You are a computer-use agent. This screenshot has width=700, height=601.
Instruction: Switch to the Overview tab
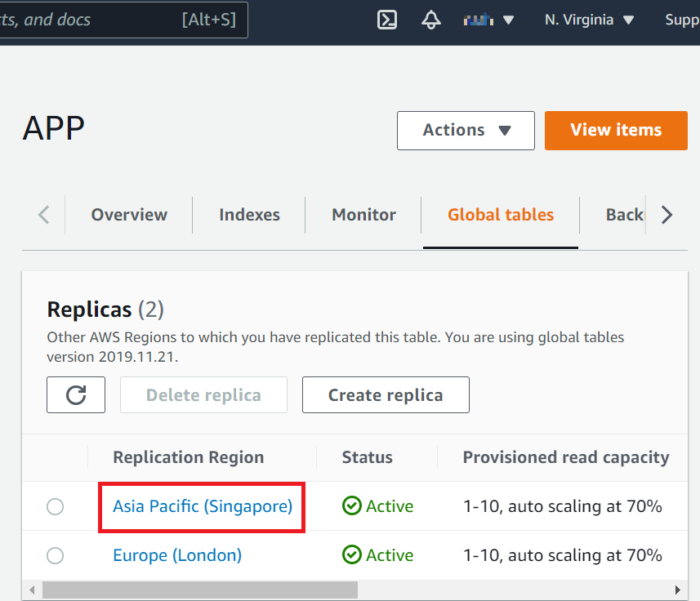pos(129,215)
